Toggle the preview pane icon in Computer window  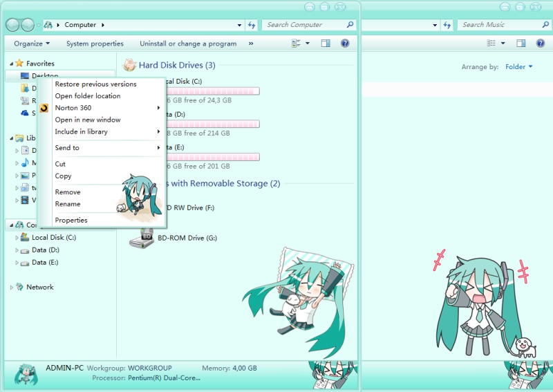(326, 44)
